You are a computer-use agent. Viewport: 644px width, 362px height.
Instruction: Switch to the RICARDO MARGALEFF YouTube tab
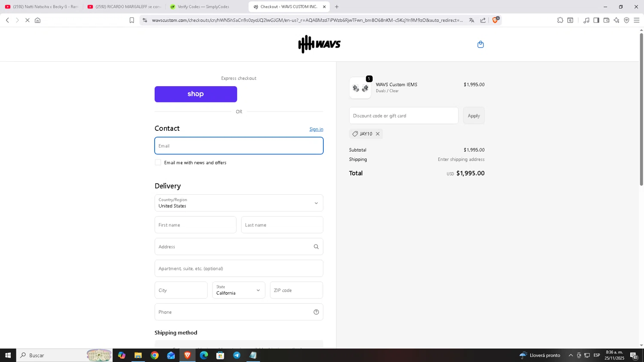124,7
